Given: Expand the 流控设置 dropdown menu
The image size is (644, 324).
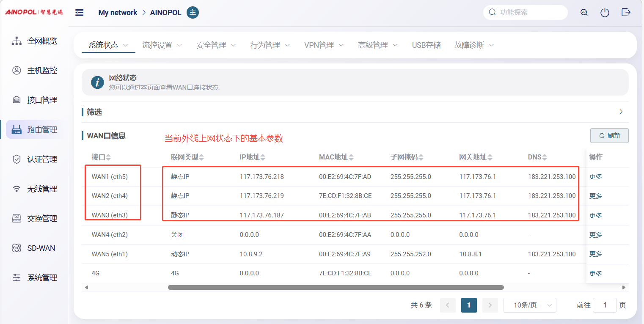Looking at the screenshot, I should pos(162,45).
